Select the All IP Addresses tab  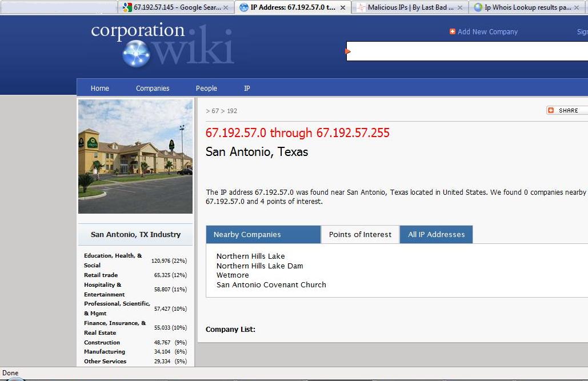(x=436, y=234)
